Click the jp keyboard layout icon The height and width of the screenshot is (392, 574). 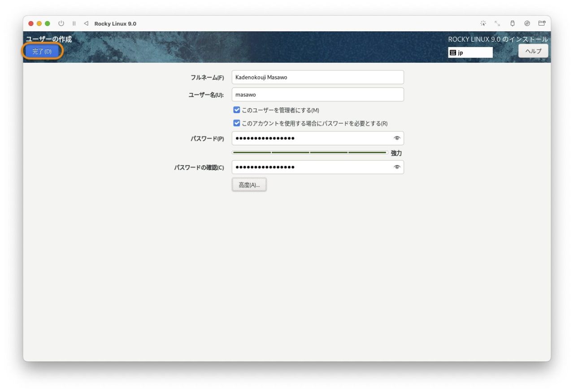pos(453,52)
